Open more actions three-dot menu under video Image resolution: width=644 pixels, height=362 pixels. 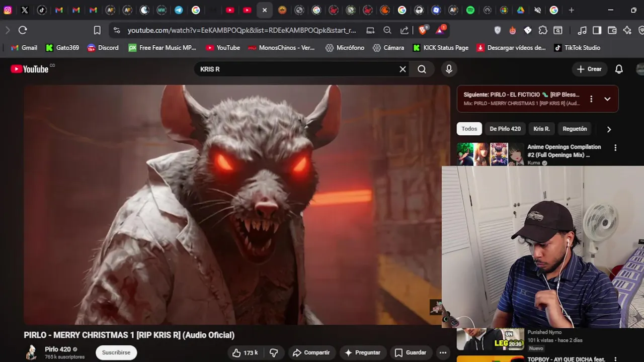tap(443, 352)
